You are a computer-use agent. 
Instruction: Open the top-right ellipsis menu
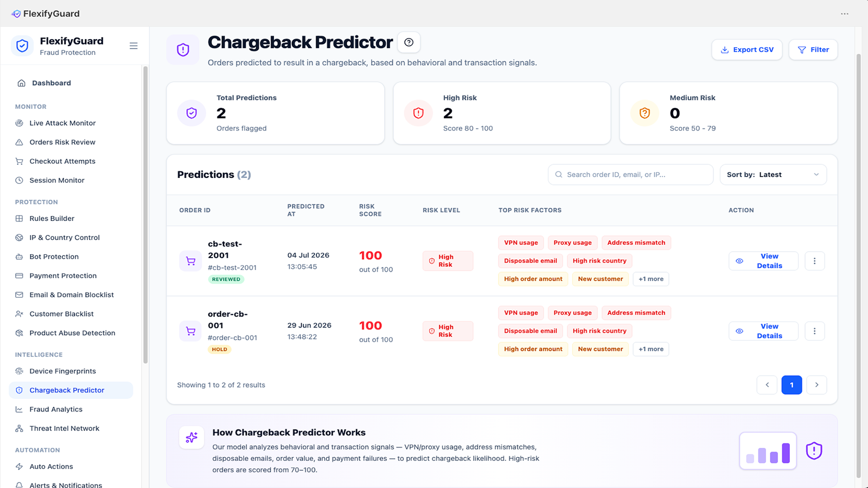click(845, 14)
